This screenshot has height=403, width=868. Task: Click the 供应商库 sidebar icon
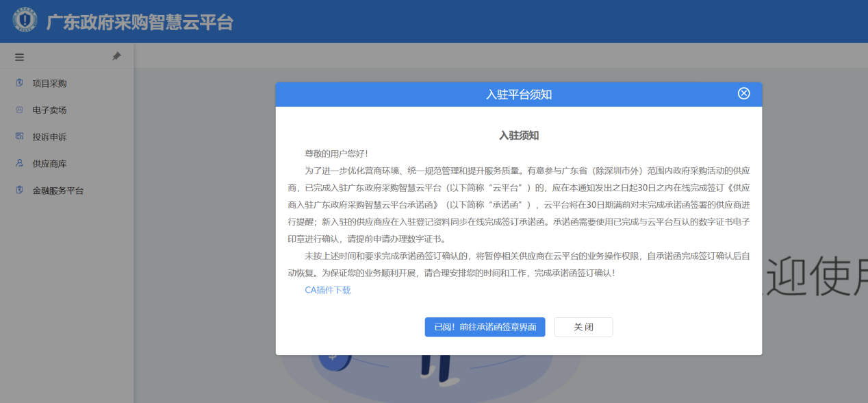19,163
